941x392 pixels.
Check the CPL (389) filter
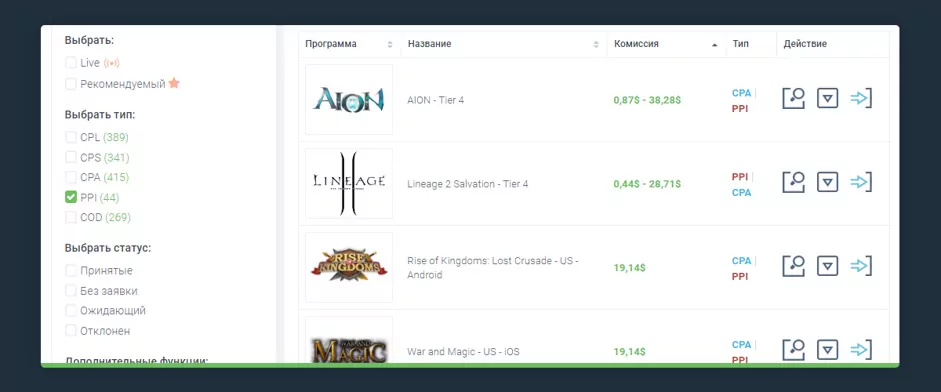(71, 137)
